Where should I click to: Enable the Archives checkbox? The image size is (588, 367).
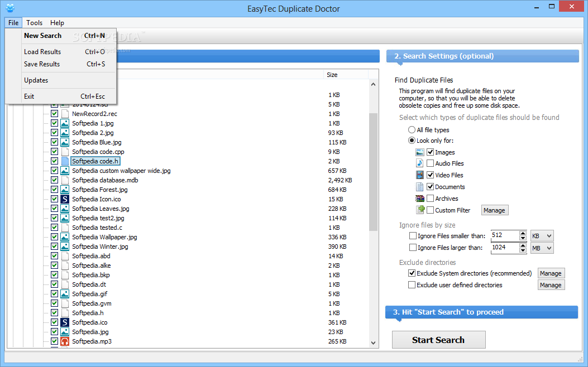point(431,199)
